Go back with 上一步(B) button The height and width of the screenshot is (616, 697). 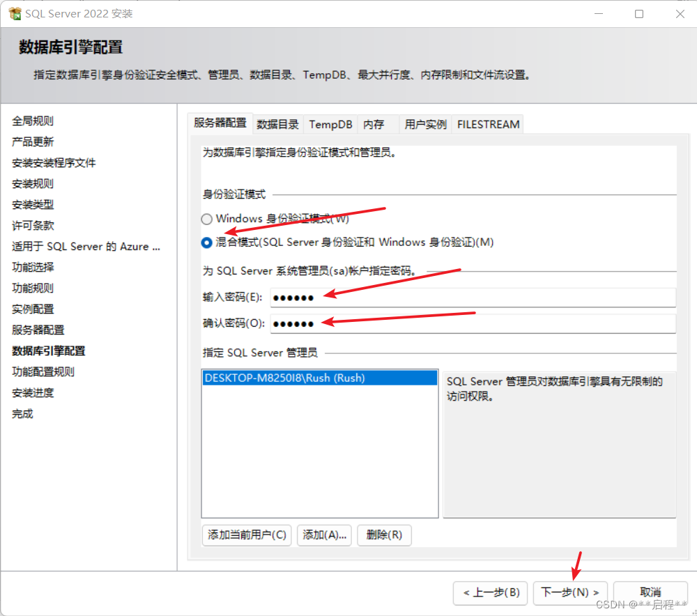pos(490,592)
